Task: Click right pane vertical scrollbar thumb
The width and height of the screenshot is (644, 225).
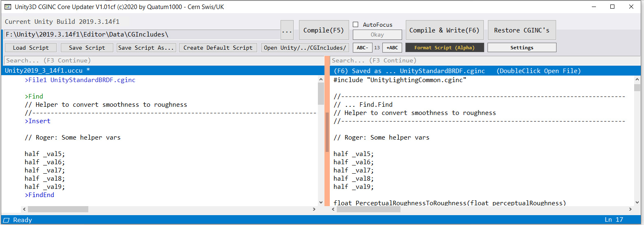Action: [x=637, y=87]
